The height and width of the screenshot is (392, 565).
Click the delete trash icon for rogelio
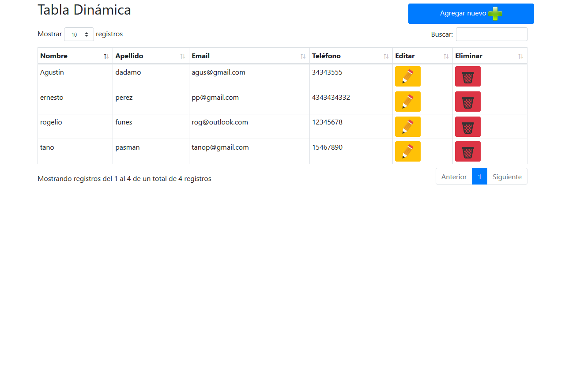(467, 126)
